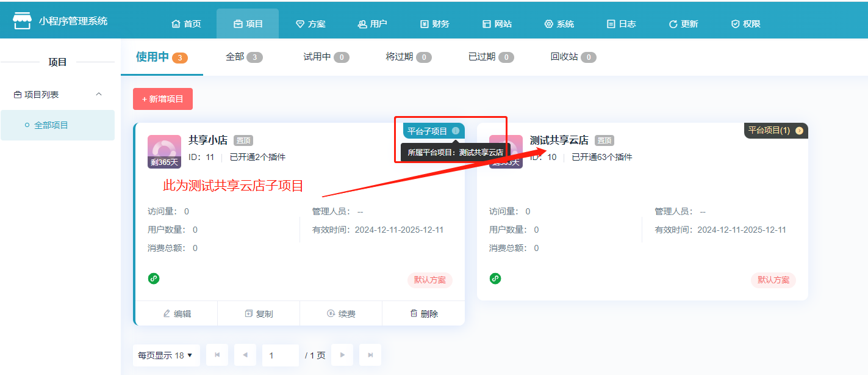Image resolution: width=868 pixels, height=375 pixels.
Task: Select 全部项目 in the sidebar
Action: coord(51,125)
